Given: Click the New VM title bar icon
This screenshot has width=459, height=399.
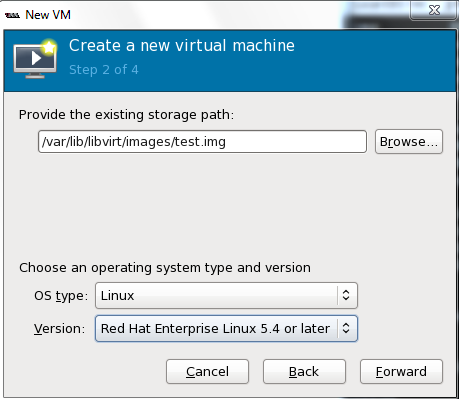Looking at the screenshot, I should coord(12,15).
